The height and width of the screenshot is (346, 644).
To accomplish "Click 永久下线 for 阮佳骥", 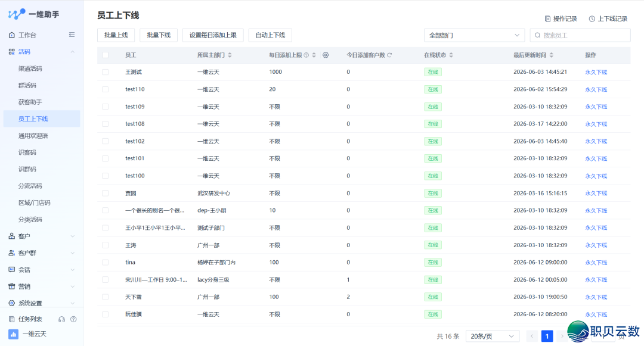I will [596, 314].
